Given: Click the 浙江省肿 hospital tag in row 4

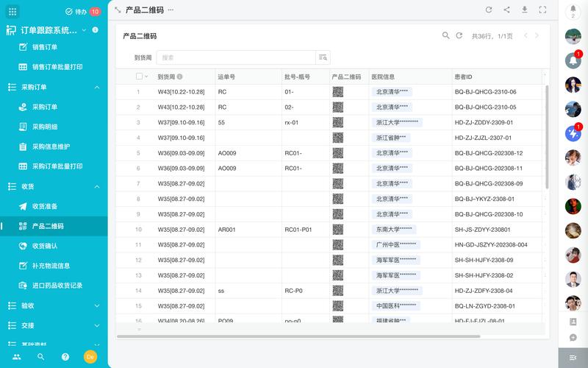Looking at the screenshot, I should click(391, 138).
